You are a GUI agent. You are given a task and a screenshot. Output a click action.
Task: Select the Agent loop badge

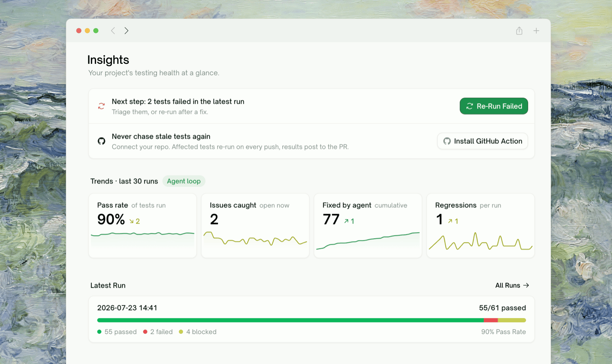pyautogui.click(x=184, y=181)
